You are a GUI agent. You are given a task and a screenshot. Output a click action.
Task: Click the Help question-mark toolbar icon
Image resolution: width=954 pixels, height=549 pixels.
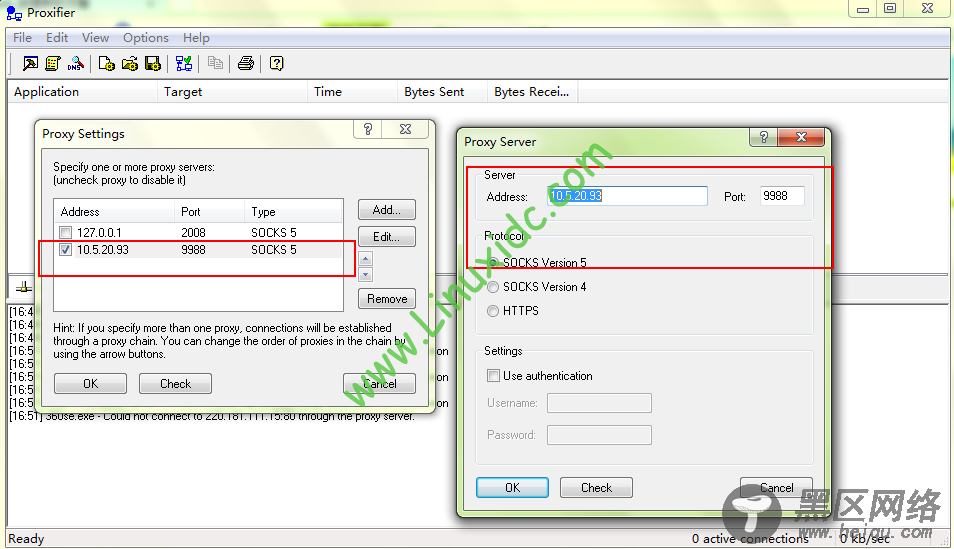point(276,63)
